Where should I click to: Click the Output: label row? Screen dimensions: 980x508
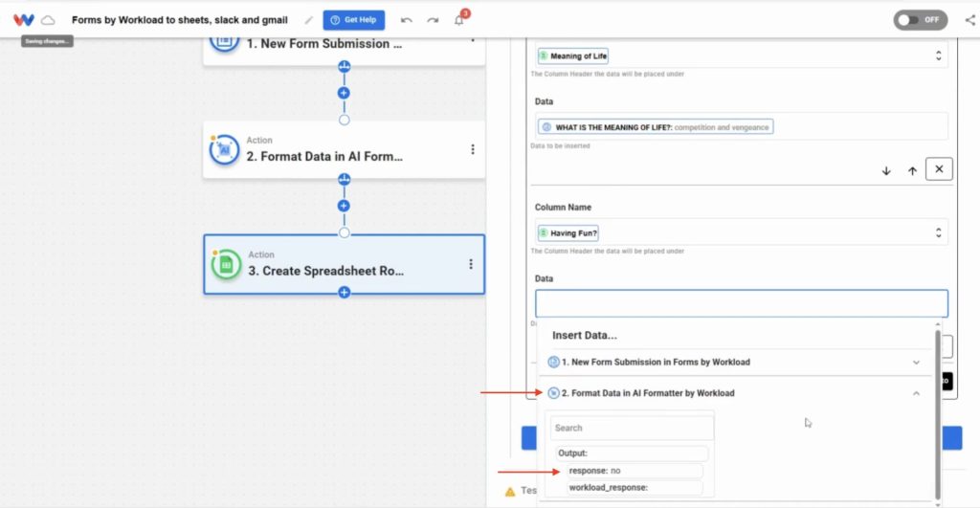632,453
